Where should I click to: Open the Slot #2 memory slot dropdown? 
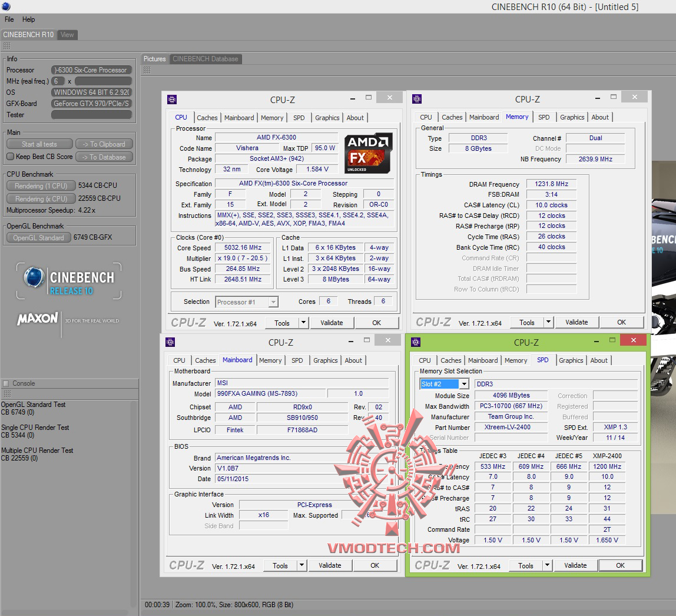[465, 383]
